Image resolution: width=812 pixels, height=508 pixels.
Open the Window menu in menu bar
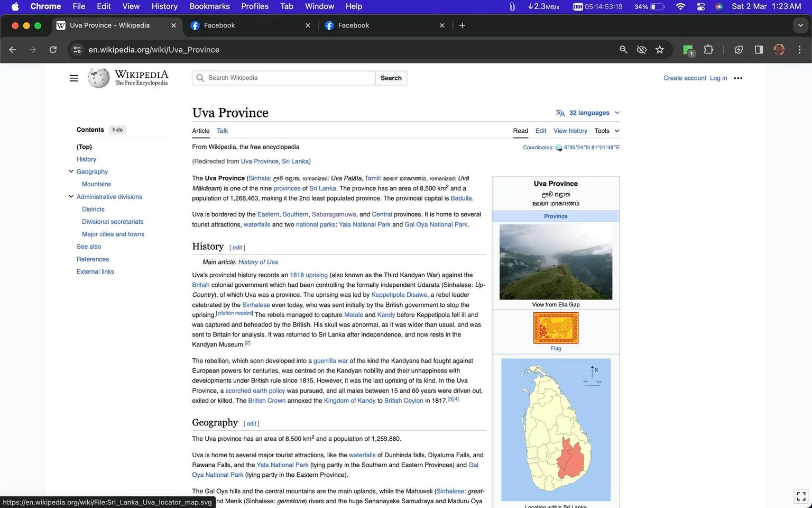tap(319, 6)
